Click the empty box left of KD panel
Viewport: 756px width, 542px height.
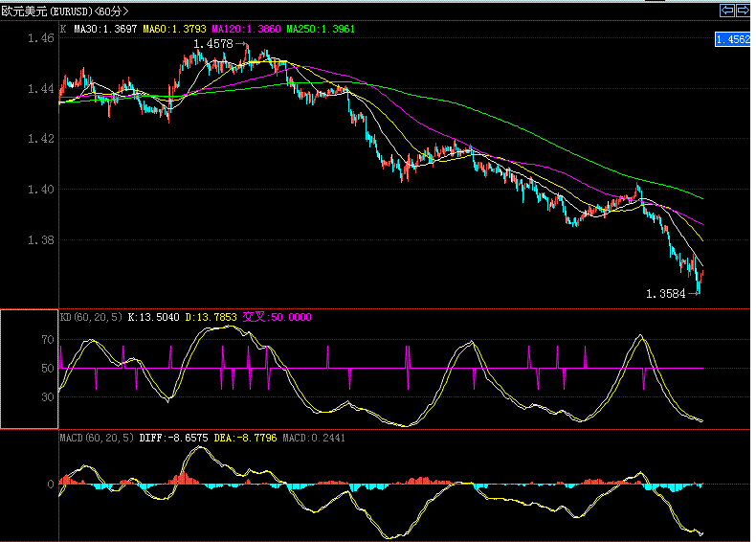(29, 370)
